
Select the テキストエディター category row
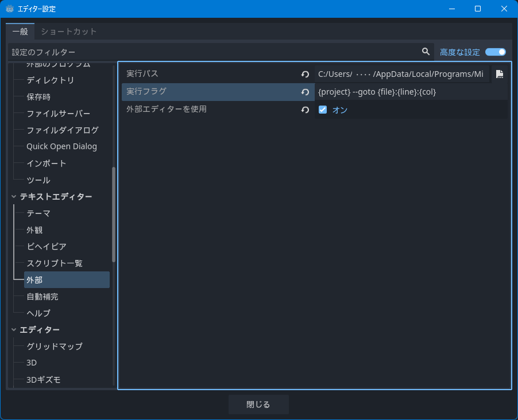(56, 196)
